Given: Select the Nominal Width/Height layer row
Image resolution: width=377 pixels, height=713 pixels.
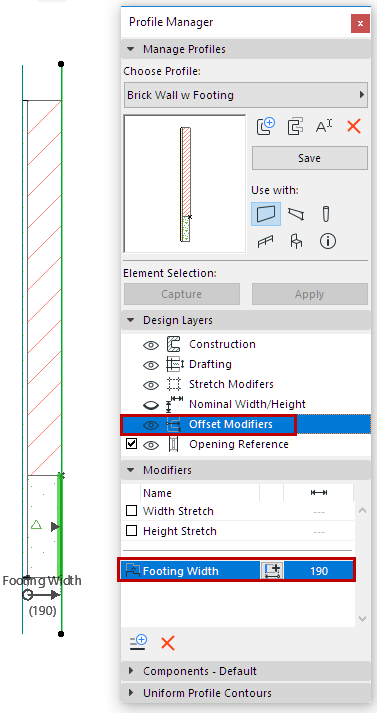Looking at the screenshot, I should point(246,404).
